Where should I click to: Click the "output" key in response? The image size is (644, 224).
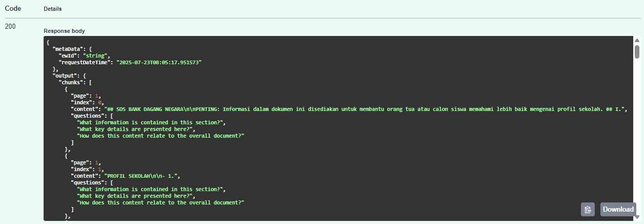pos(65,76)
